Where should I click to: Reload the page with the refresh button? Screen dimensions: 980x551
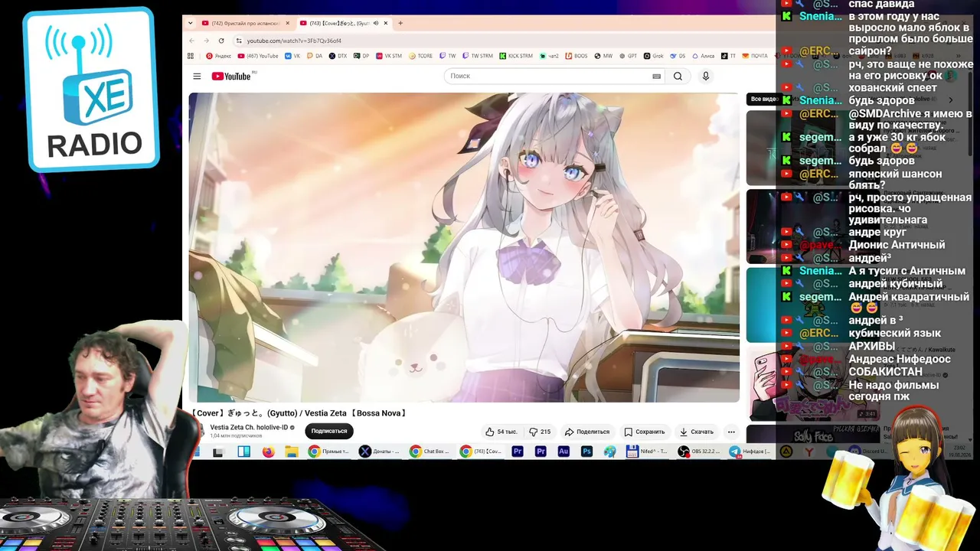tap(221, 41)
